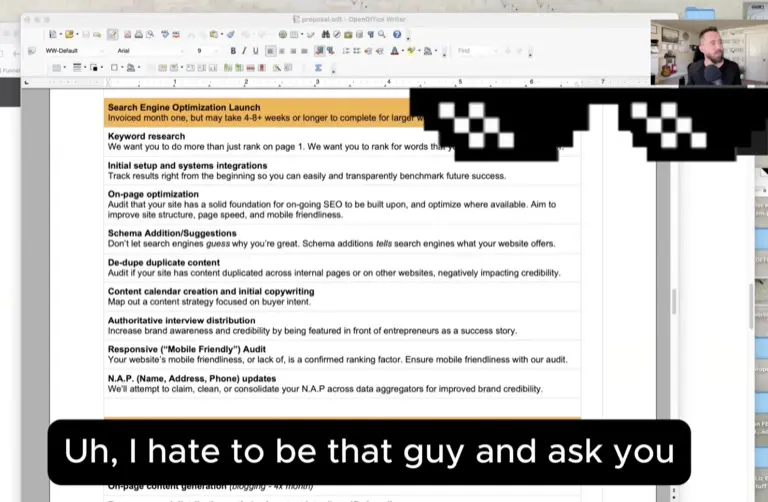Click the Increase Indent icon
This screenshot has width=768, height=502.
(380, 51)
